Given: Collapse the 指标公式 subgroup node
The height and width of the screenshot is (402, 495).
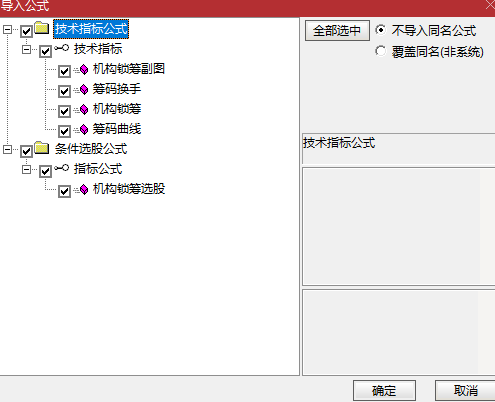Looking at the screenshot, I should (x=26, y=170).
